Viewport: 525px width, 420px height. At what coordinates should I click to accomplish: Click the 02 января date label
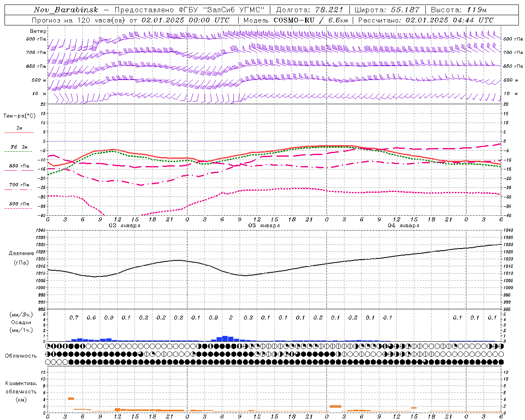[124, 226]
